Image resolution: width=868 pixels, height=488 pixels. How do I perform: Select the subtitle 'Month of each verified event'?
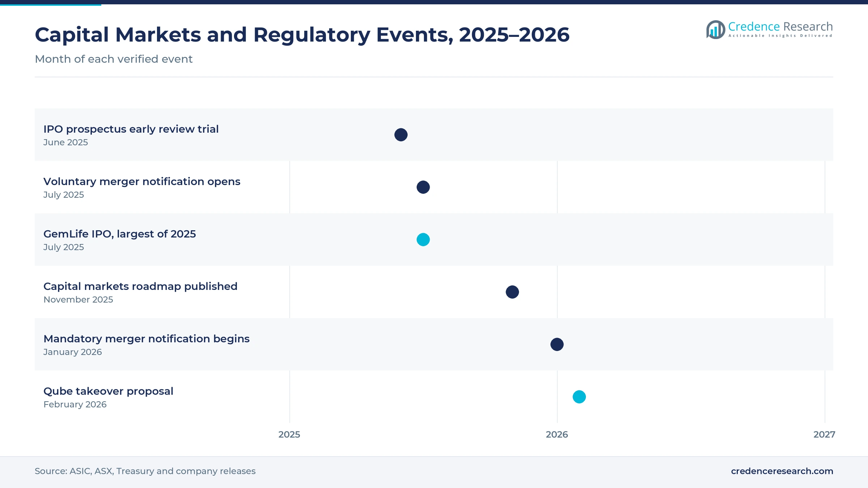click(x=114, y=59)
